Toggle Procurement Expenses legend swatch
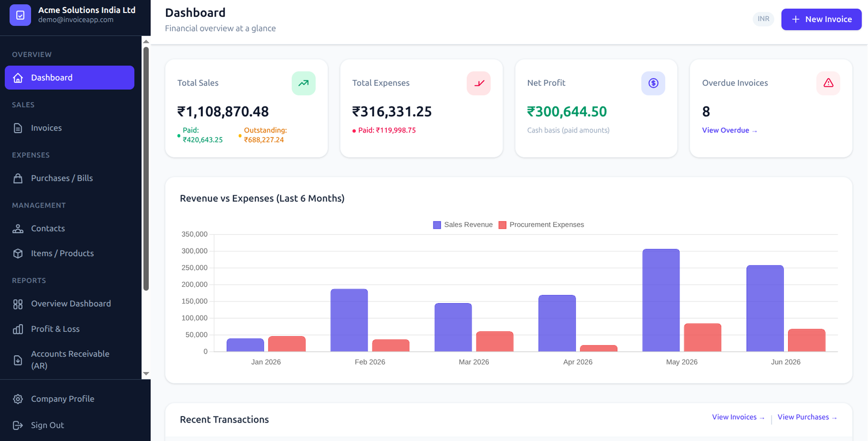The width and height of the screenshot is (868, 441). (502, 225)
